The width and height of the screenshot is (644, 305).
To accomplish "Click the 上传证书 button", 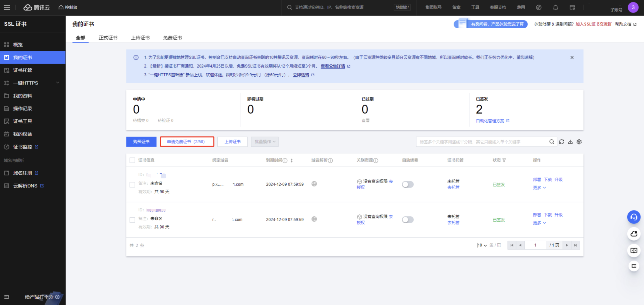I will point(233,142).
